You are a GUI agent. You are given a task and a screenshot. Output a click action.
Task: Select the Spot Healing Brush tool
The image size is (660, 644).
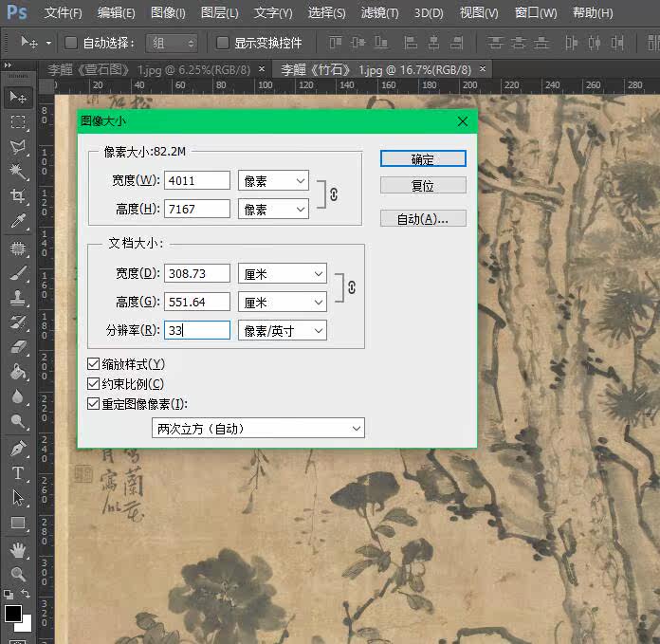click(18, 248)
